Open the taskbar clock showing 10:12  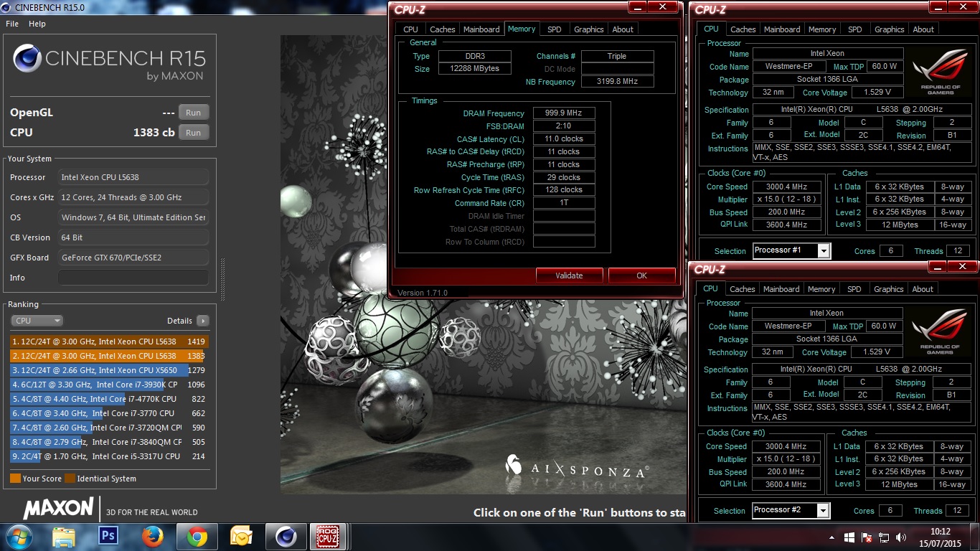click(x=940, y=537)
